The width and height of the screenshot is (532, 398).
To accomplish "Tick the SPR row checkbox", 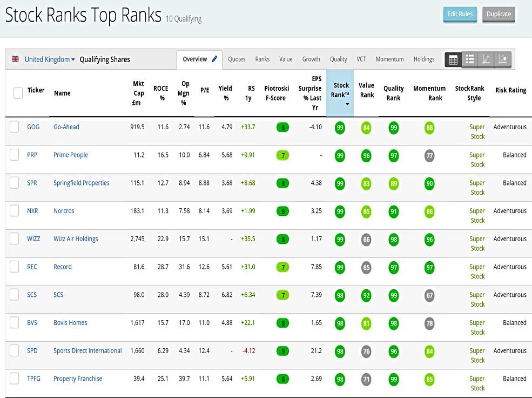I will 14,183.
